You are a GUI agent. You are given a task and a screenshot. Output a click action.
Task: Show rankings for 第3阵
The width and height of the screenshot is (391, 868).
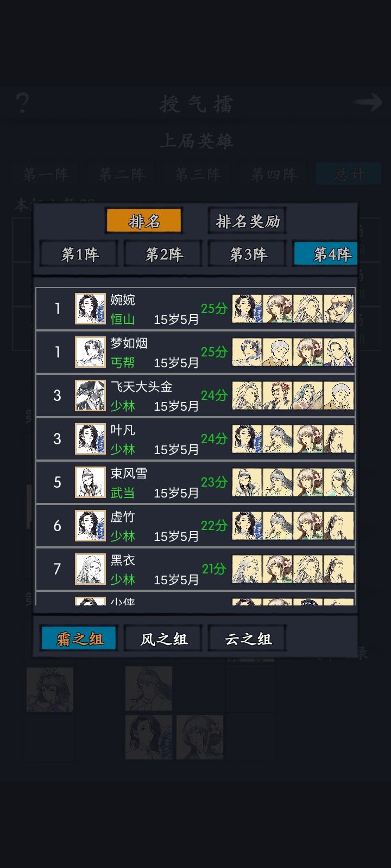(x=248, y=254)
